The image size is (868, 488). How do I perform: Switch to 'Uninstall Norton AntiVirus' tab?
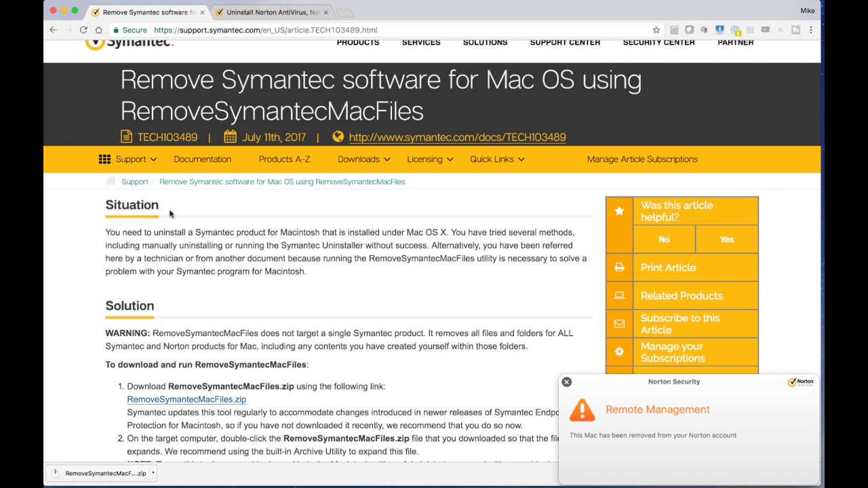(x=273, y=12)
